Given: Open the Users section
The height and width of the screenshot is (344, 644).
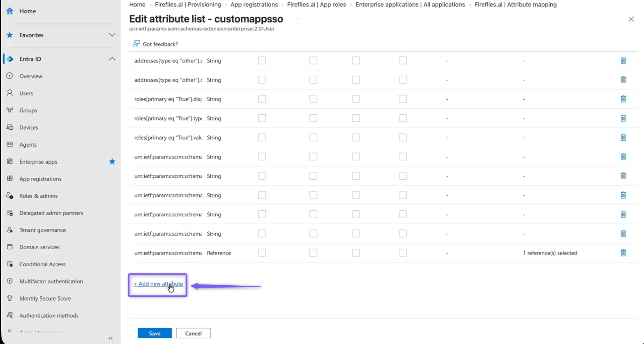Looking at the screenshot, I should tap(26, 93).
